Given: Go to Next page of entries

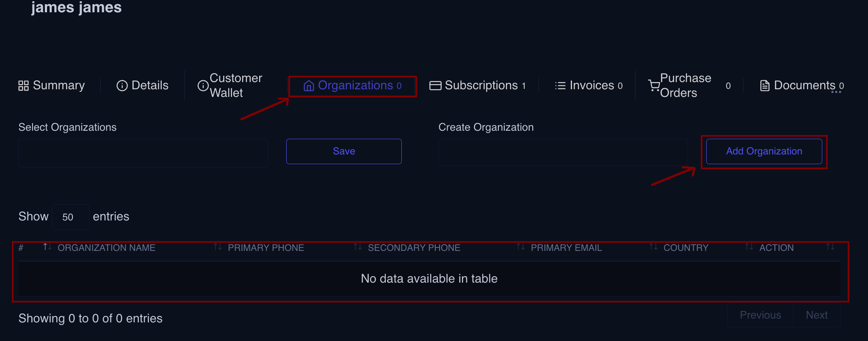Looking at the screenshot, I should pyautogui.click(x=816, y=315).
